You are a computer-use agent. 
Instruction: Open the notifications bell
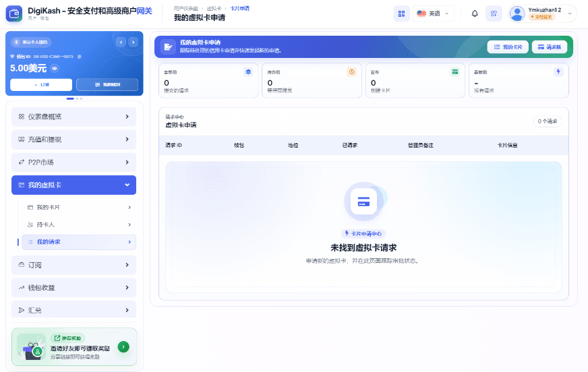(x=474, y=14)
